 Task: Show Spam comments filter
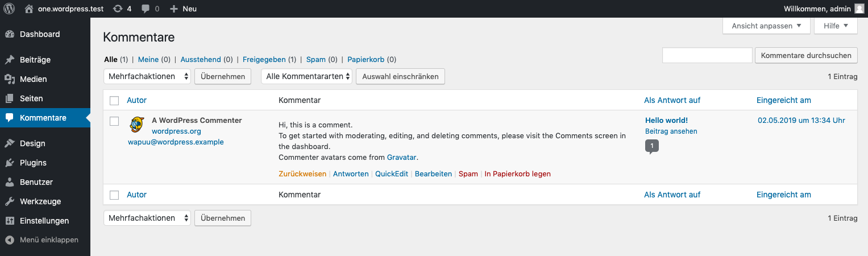coord(316,59)
